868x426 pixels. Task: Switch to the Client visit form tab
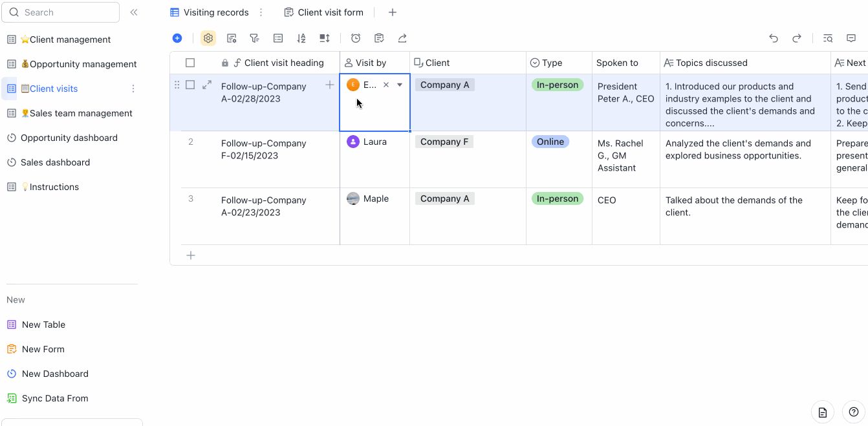pyautogui.click(x=324, y=12)
